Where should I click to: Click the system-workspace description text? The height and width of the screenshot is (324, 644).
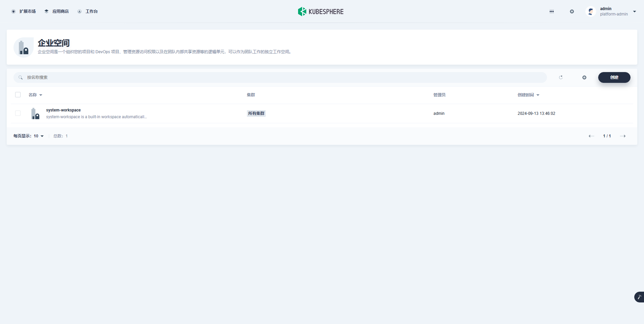(x=96, y=117)
